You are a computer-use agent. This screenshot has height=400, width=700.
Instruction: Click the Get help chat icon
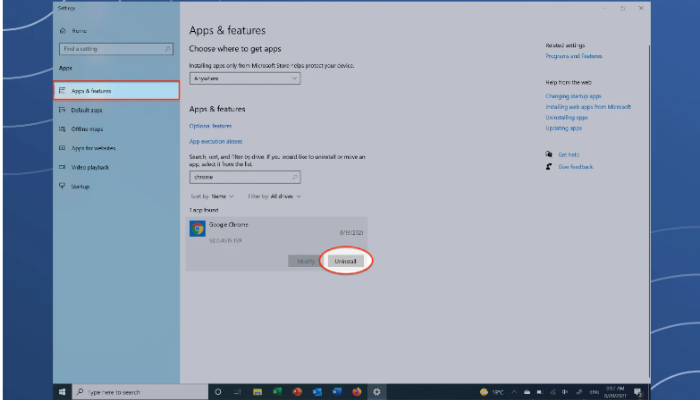click(549, 154)
